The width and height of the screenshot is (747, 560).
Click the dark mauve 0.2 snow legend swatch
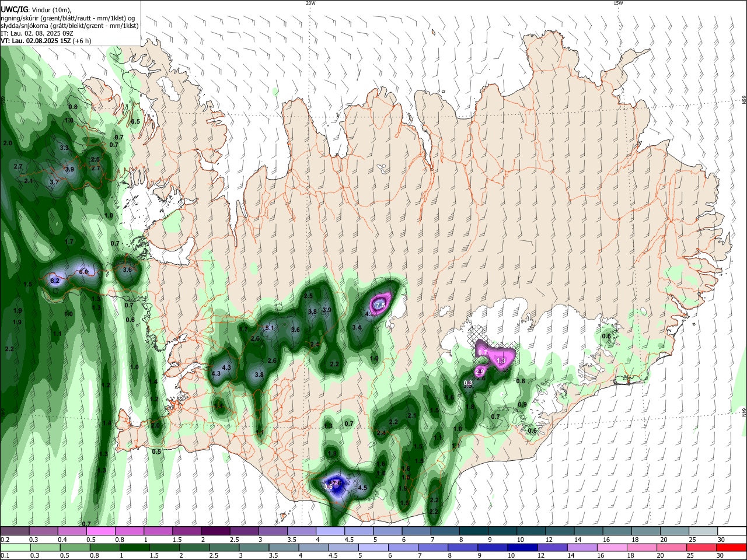pyautogui.click(x=15, y=531)
